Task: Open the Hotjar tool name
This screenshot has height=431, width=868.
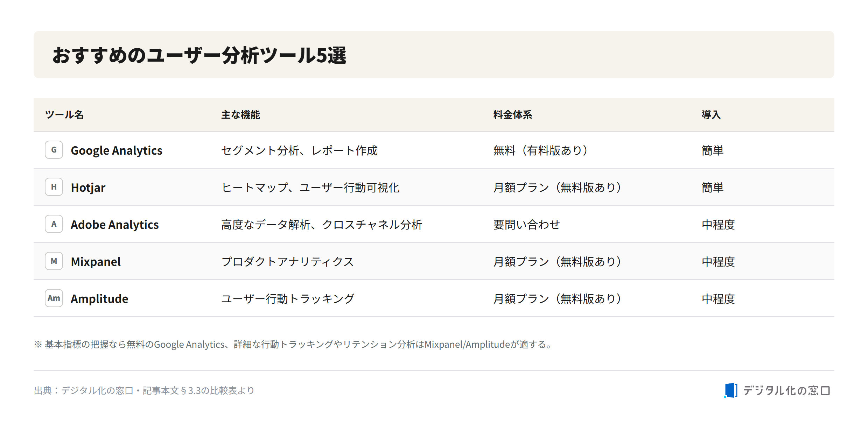Action: pyautogui.click(x=88, y=188)
